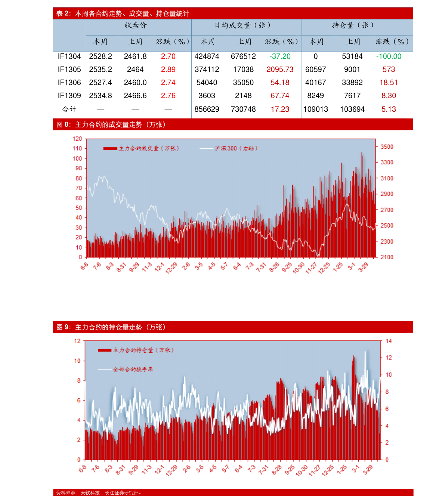Select the green -37.20 table cell
Viewport: 445px width, 504px height.
280,56
